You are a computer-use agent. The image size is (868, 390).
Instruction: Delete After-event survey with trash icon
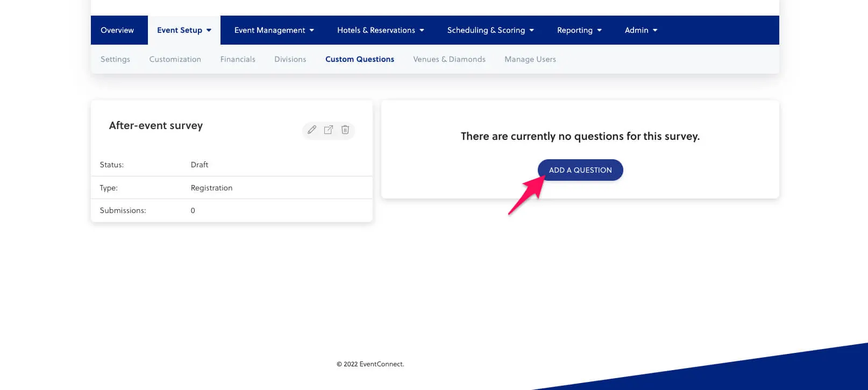click(x=345, y=130)
